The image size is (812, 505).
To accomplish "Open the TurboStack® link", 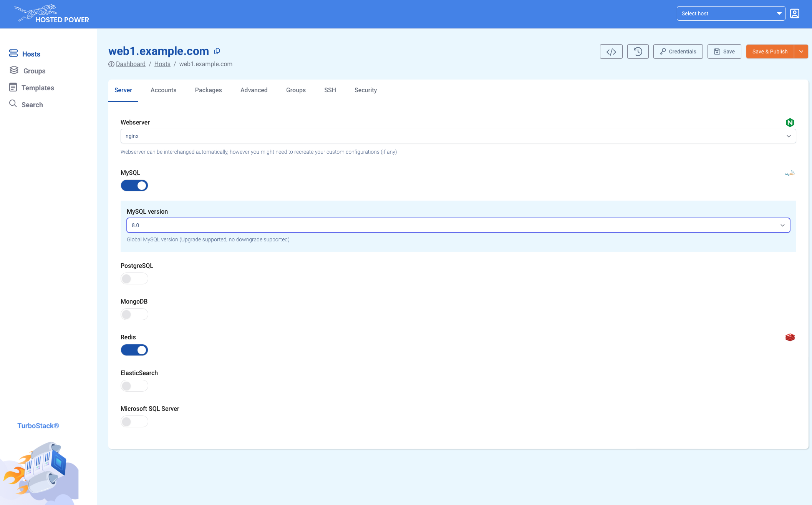I will tap(38, 426).
